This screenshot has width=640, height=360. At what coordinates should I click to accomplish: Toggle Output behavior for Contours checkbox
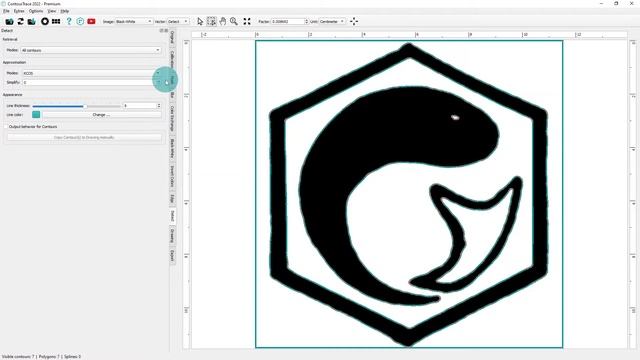pyautogui.click(x=6, y=127)
